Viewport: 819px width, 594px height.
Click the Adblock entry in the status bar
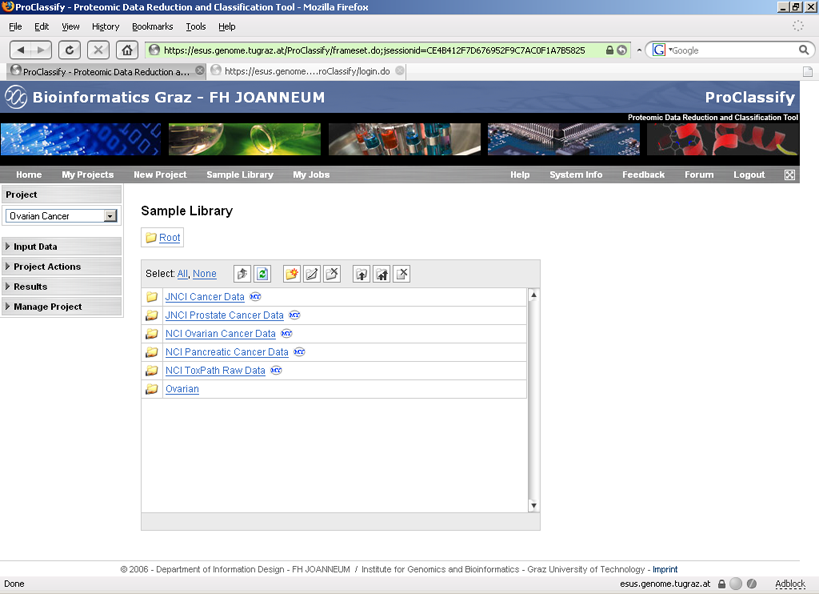point(790,584)
